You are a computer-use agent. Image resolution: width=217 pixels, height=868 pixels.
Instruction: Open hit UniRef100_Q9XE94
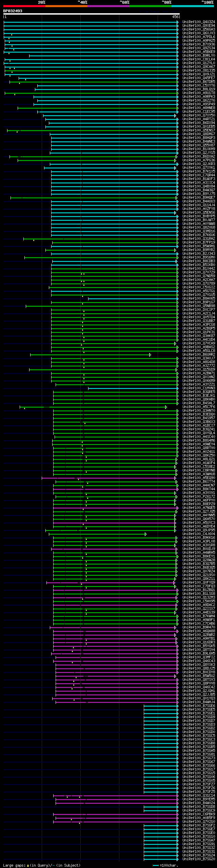(x=199, y=26)
